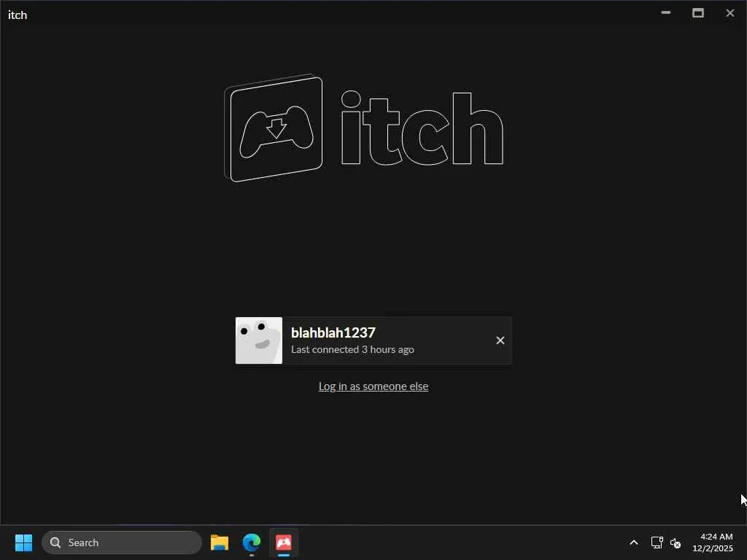747x560 pixels.
Task: Close the itch application window
Action: coord(729,13)
